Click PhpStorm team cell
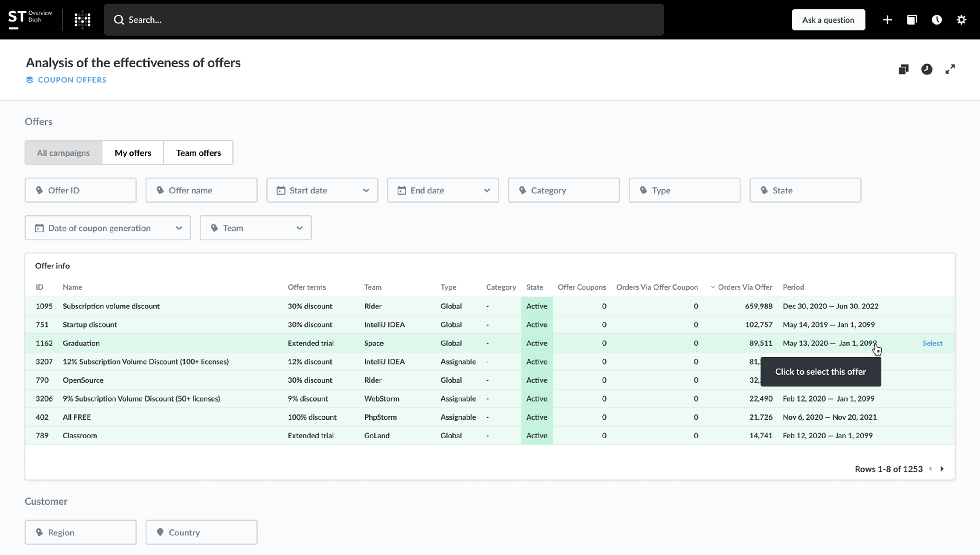980x555 pixels. point(380,417)
